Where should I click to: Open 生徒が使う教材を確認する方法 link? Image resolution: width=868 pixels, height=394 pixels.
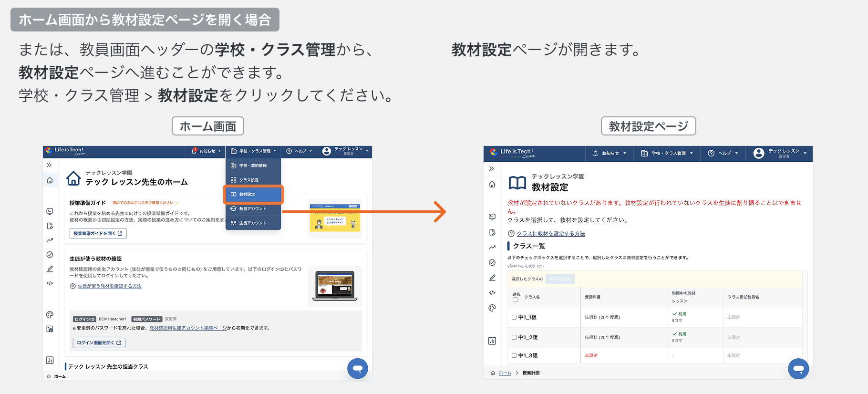point(110,286)
